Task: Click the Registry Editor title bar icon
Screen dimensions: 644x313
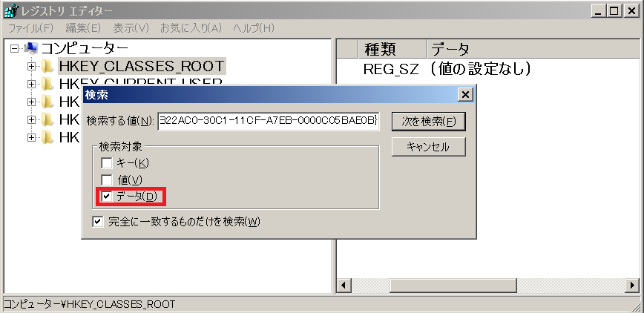Action: coord(11,11)
